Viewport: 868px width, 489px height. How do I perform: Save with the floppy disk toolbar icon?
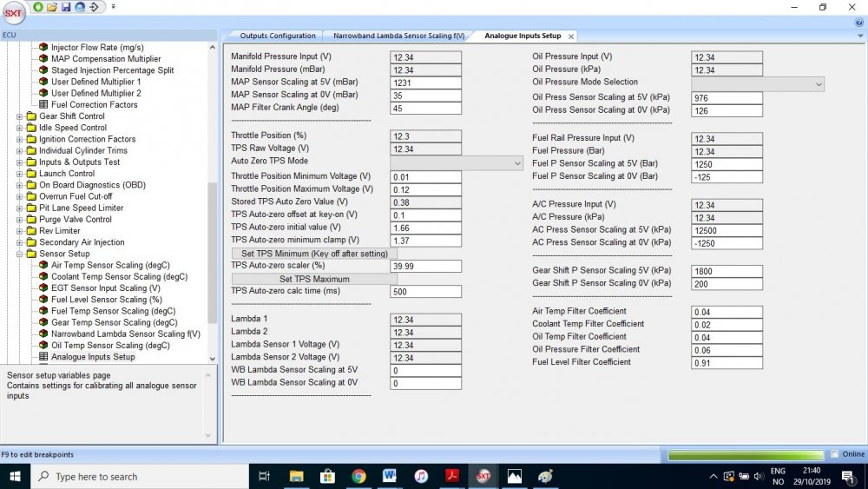coord(66,7)
